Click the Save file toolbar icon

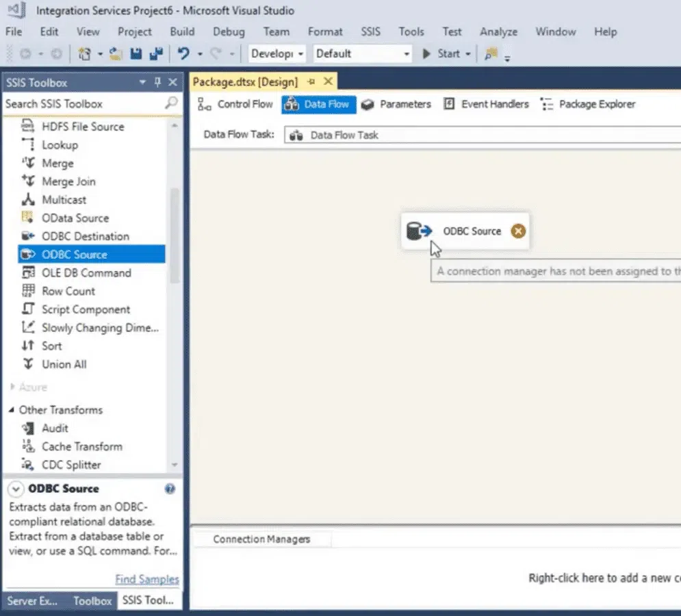point(136,54)
